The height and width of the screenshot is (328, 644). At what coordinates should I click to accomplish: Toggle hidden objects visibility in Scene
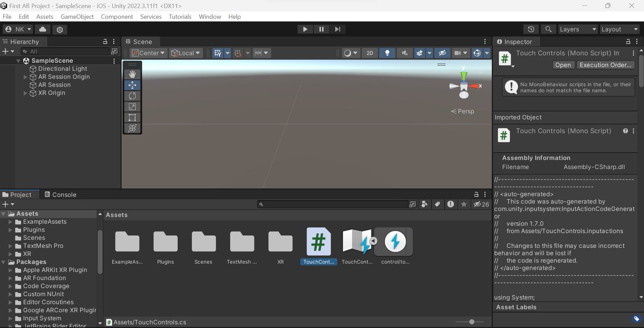point(442,53)
